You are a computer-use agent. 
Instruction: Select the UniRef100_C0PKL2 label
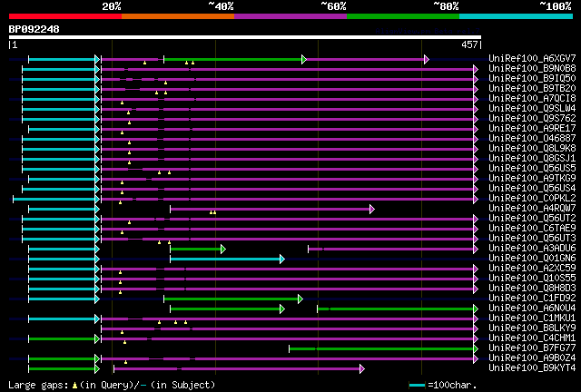[532, 199]
